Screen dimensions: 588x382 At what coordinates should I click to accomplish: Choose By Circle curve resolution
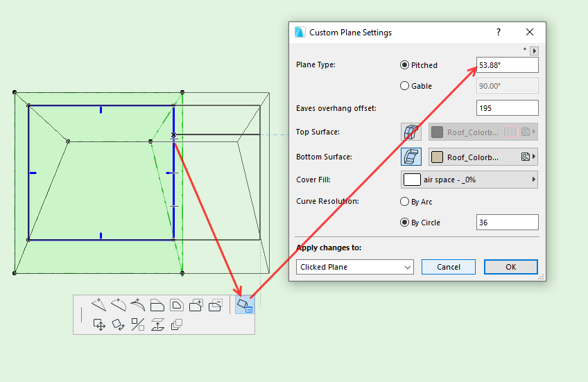[404, 223]
